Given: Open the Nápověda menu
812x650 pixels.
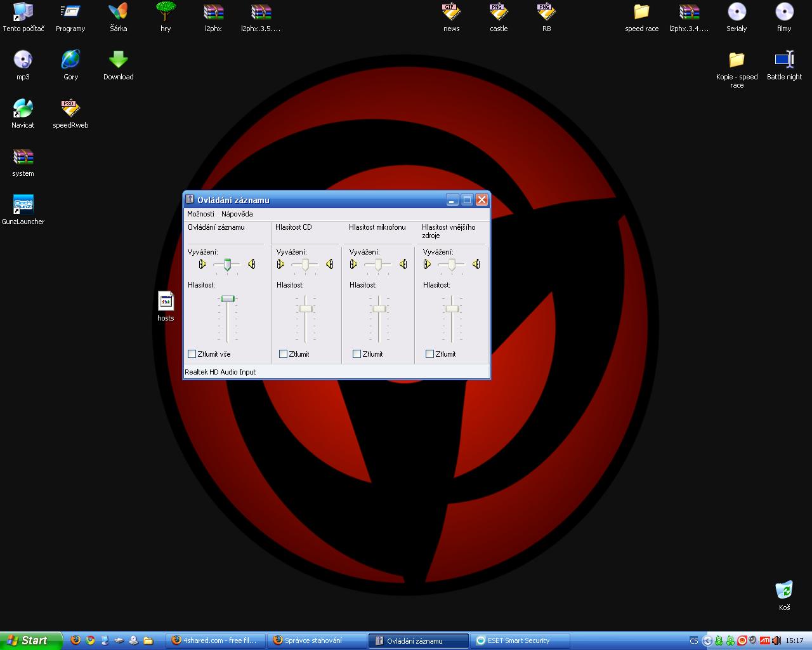Looking at the screenshot, I should [237, 214].
